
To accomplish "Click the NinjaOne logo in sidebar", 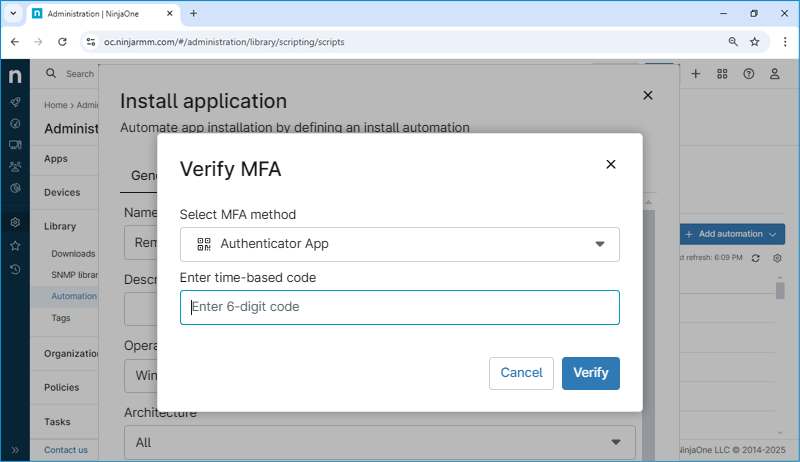I will point(15,76).
